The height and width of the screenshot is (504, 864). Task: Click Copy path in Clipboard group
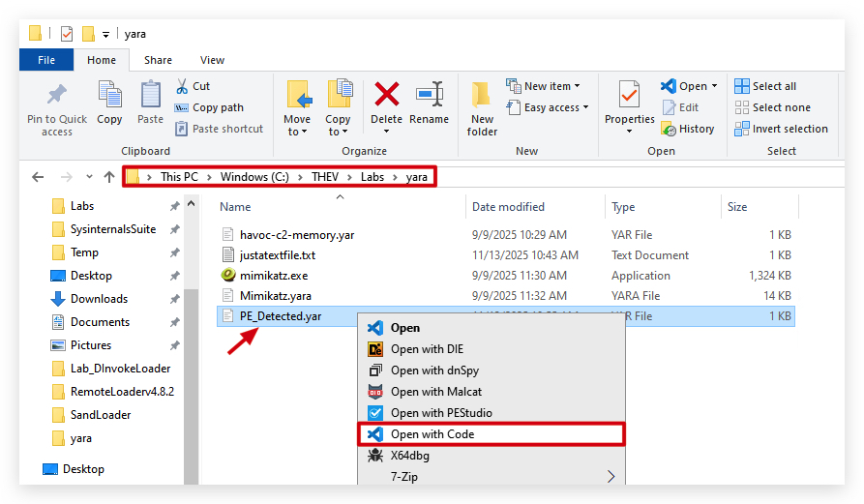pyautogui.click(x=209, y=107)
